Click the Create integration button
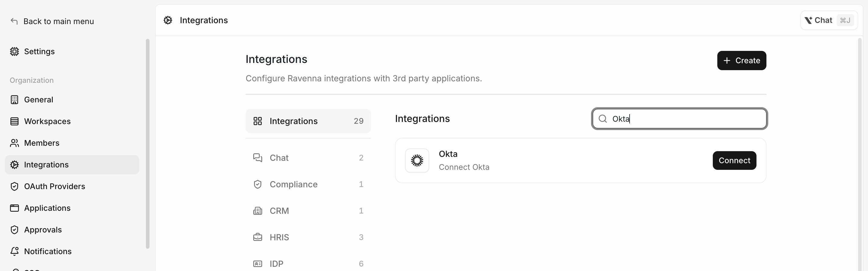This screenshot has height=271, width=868. tap(741, 61)
